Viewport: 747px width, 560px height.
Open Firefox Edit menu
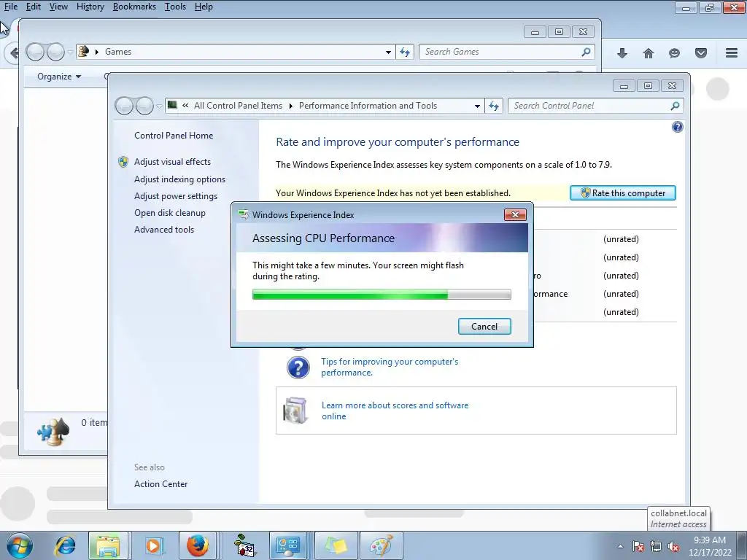(34, 7)
